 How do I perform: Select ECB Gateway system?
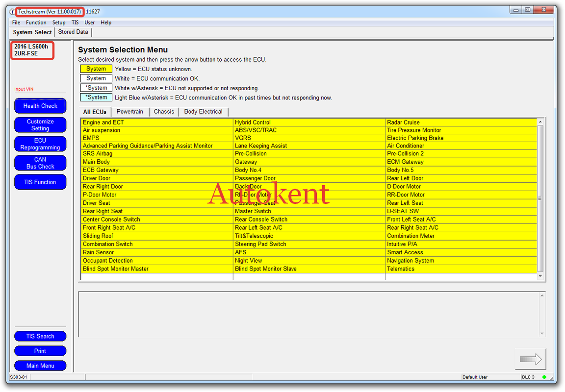(x=157, y=170)
